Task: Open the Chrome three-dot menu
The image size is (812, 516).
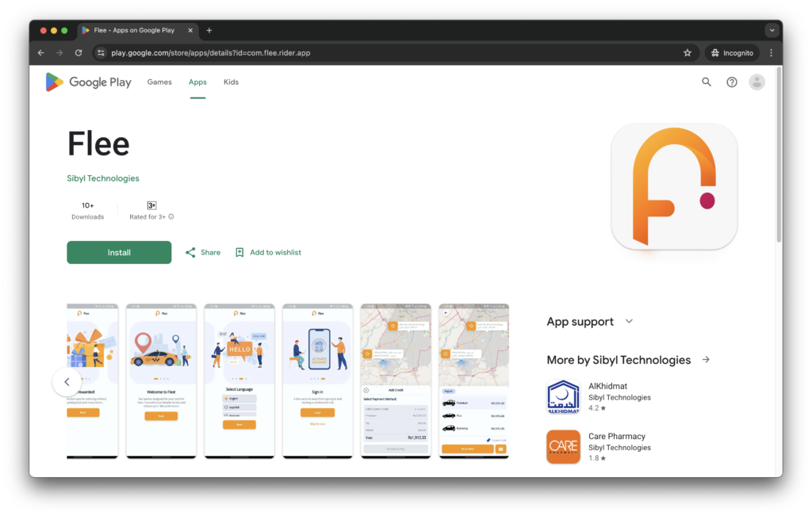Action: click(x=771, y=53)
